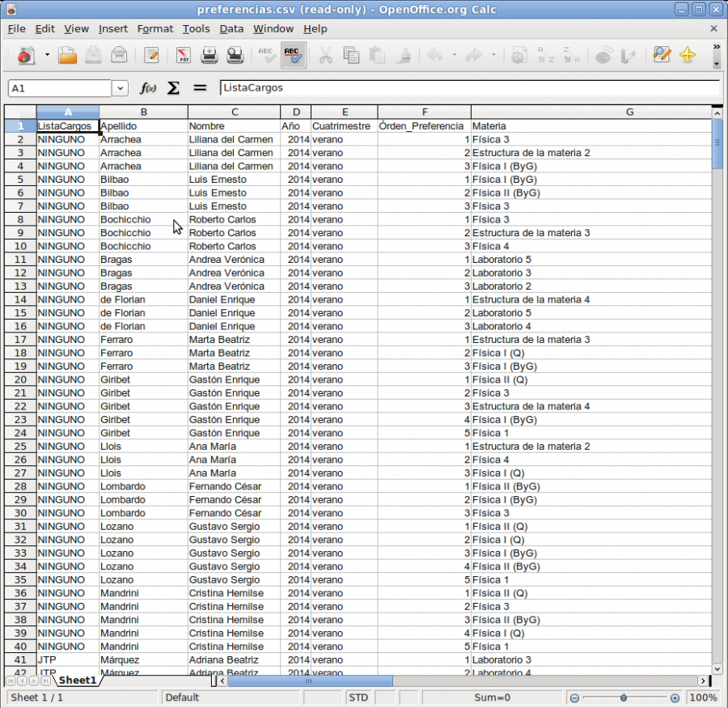Click the Sort Descending icon

tap(572, 55)
